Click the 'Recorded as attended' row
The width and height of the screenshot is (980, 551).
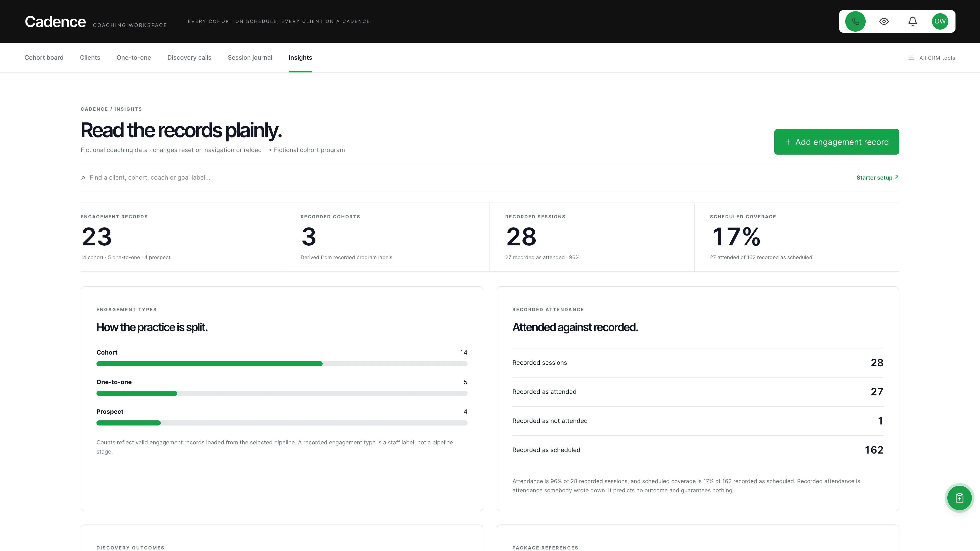click(698, 392)
